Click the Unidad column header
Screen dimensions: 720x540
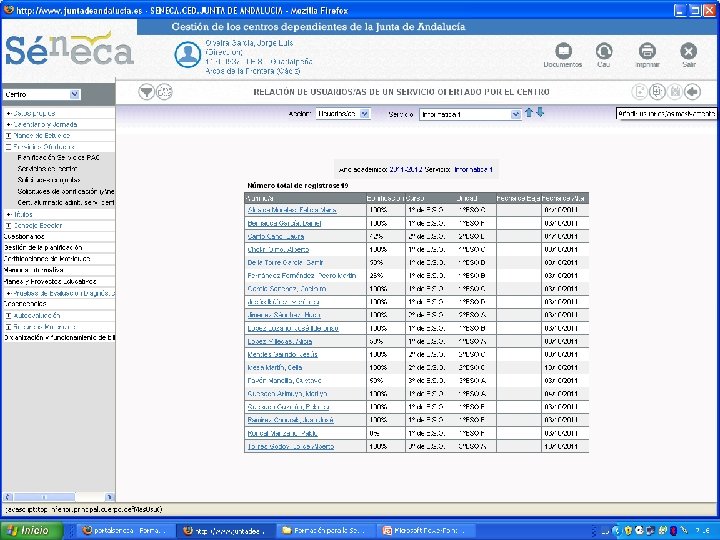[477, 198]
